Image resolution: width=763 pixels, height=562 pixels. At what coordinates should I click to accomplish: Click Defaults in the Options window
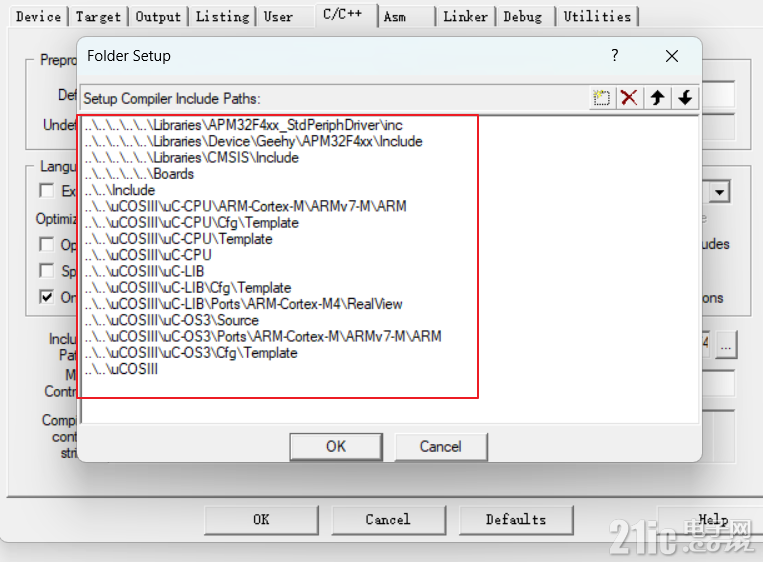[x=516, y=520]
